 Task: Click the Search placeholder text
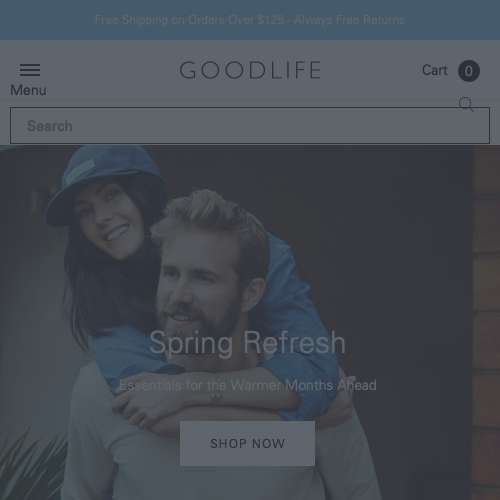(x=50, y=126)
